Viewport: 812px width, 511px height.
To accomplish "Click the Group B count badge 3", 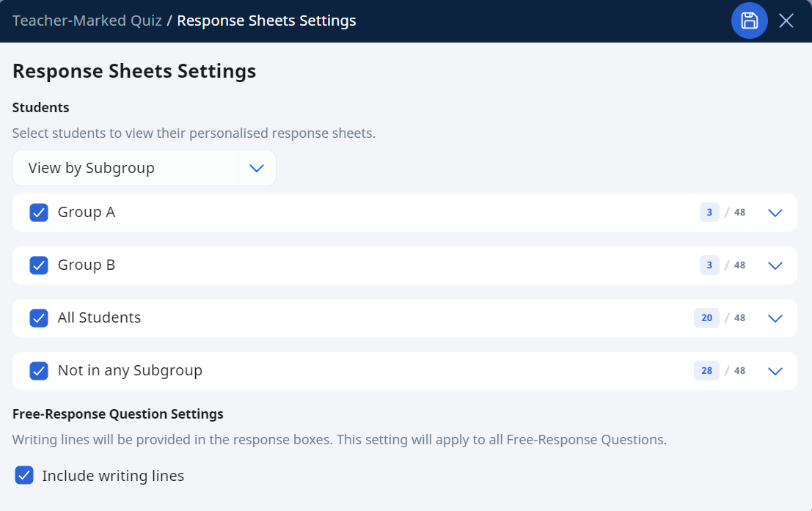I will click(x=709, y=265).
